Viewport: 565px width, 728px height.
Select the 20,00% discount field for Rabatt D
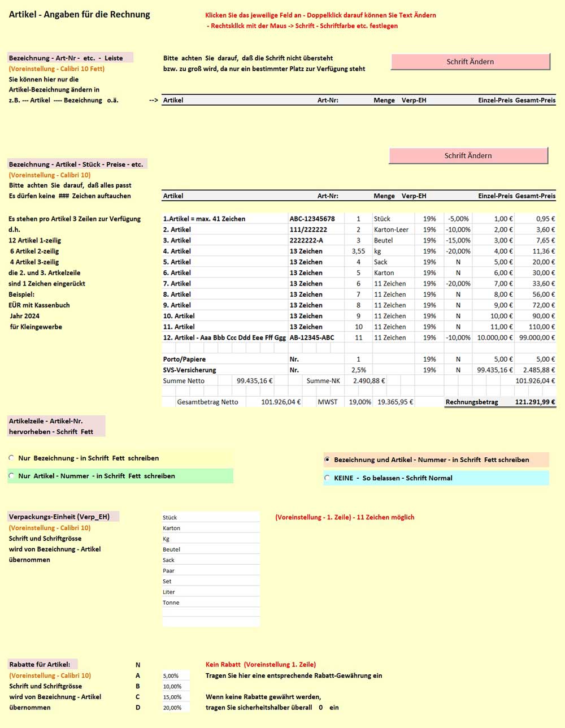(x=176, y=708)
